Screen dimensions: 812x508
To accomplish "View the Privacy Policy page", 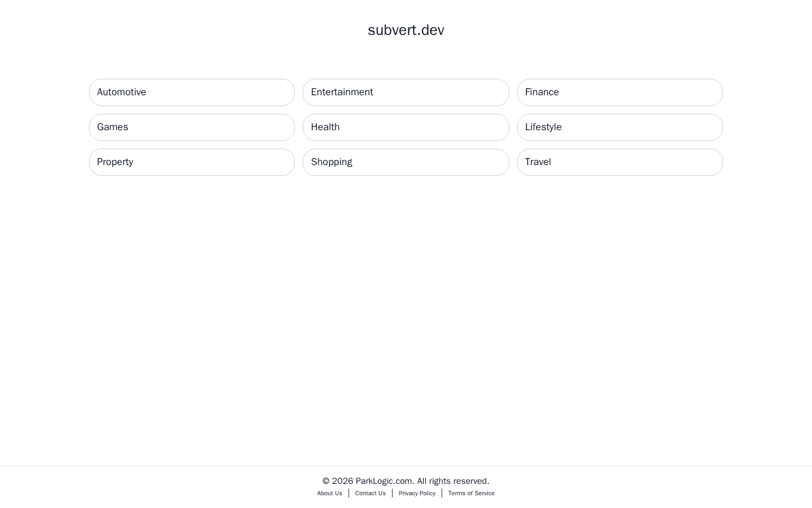I will pos(417,493).
